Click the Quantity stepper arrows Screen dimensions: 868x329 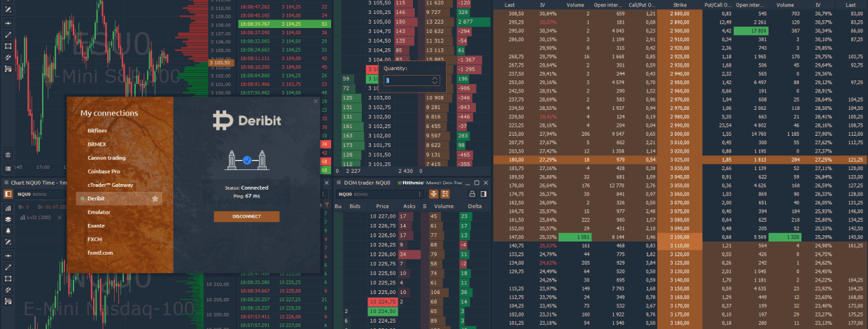coord(435,80)
